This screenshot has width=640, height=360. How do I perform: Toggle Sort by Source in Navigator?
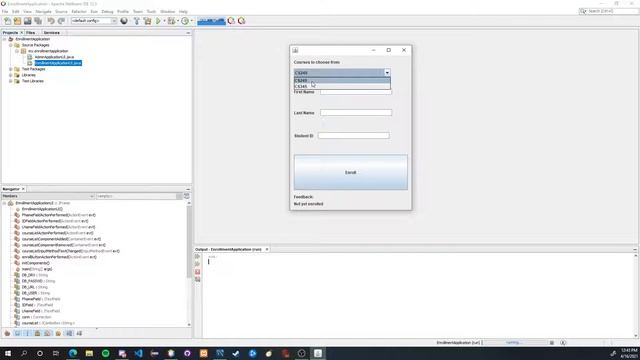point(79,333)
